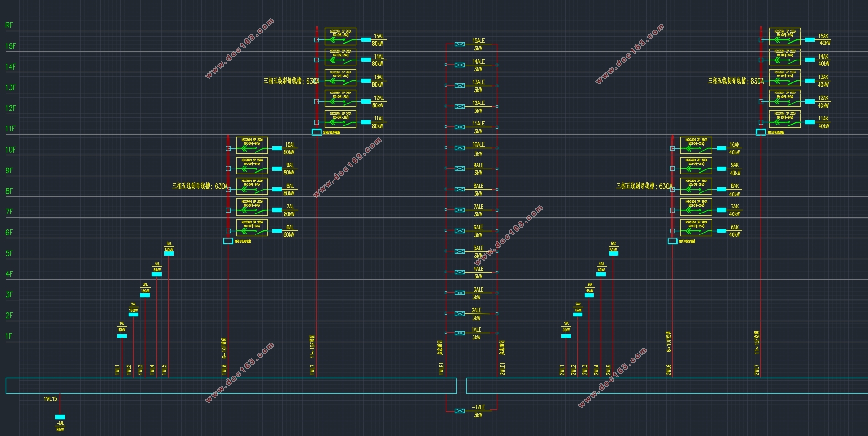Click the 15ALE emergency panel label
Viewport: 868px width, 436px height.
pos(478,41)
